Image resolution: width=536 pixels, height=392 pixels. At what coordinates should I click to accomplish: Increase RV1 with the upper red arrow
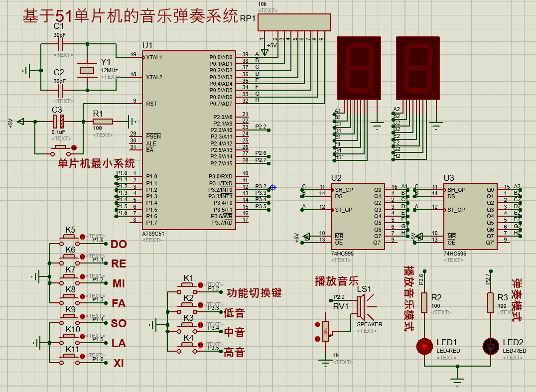tap(318, 324)
